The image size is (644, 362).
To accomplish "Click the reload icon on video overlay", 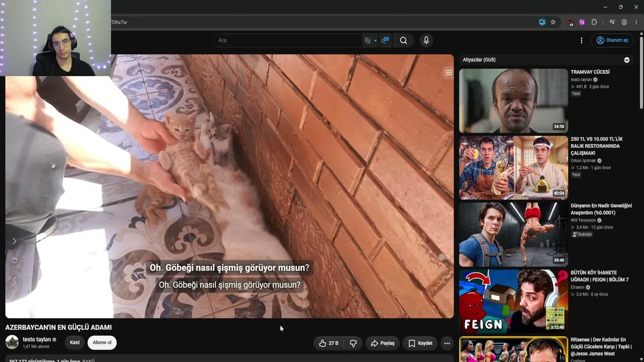I will [x=15, y=260].
